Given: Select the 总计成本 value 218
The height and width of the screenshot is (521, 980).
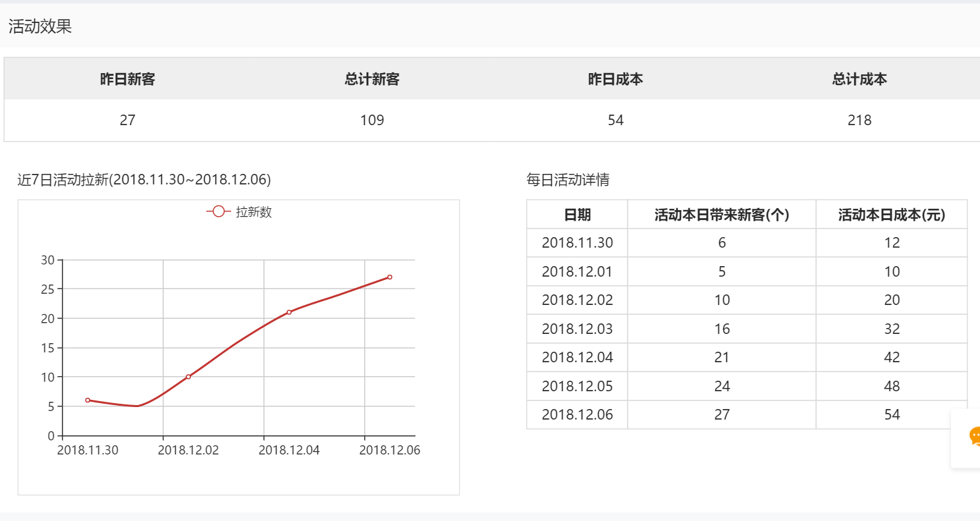Looking at the screenshot, I should [x=859, y=120].
